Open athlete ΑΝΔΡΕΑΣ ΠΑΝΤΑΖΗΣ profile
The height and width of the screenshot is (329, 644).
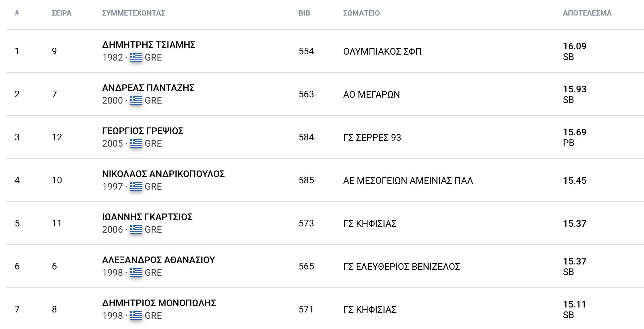click(148, 88)
